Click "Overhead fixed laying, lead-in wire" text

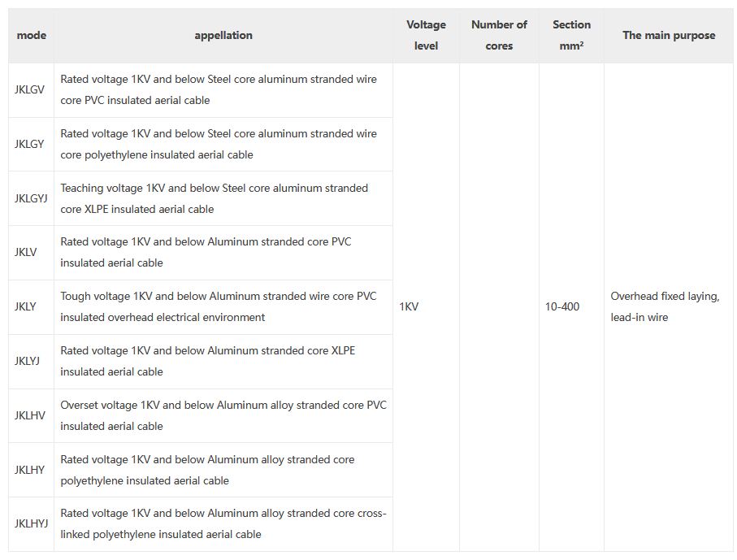coord(665,307)
